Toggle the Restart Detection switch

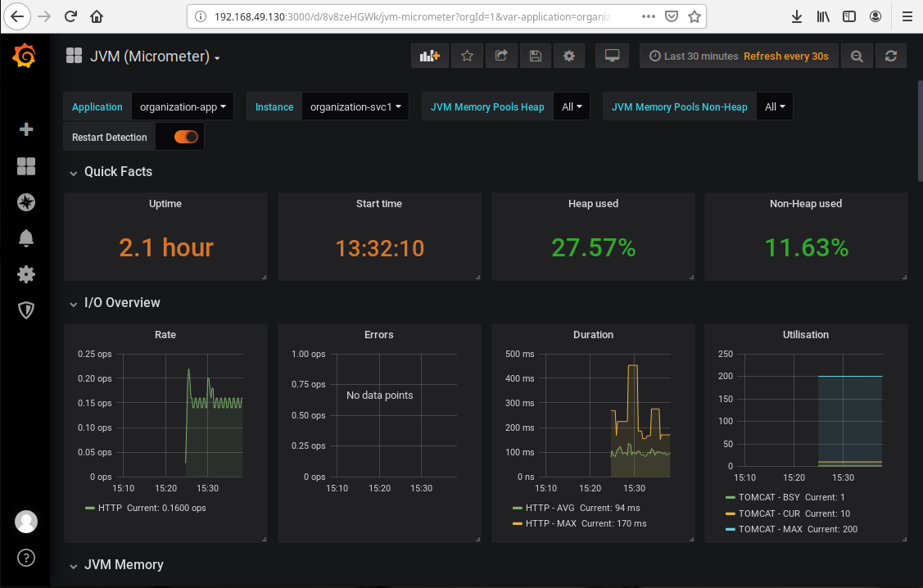[186, 137]
